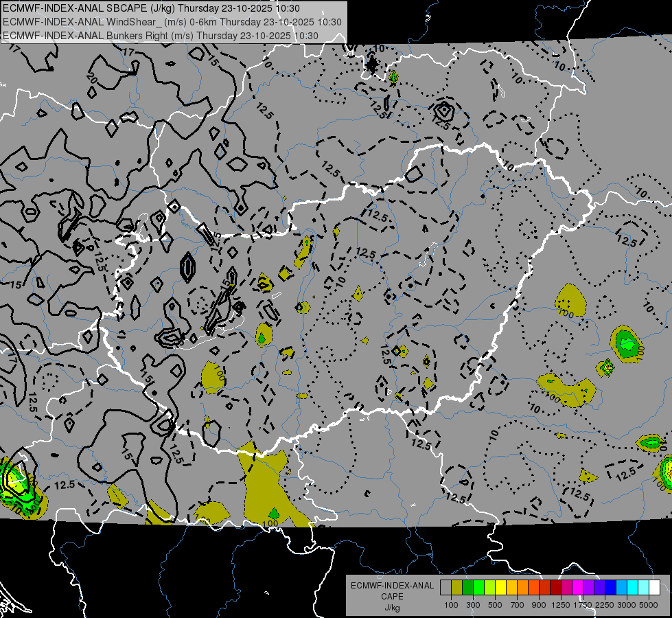Click the 20 contour label on the map
Image resolution: width=672 pixels, height=618 pixels.
click(91, 78)
